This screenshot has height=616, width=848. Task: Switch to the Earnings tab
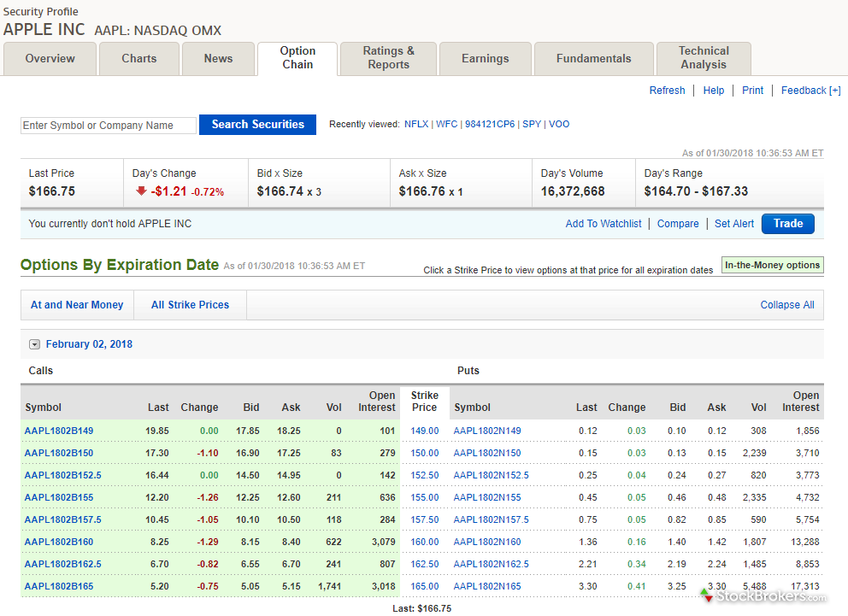tap(485, 58)
